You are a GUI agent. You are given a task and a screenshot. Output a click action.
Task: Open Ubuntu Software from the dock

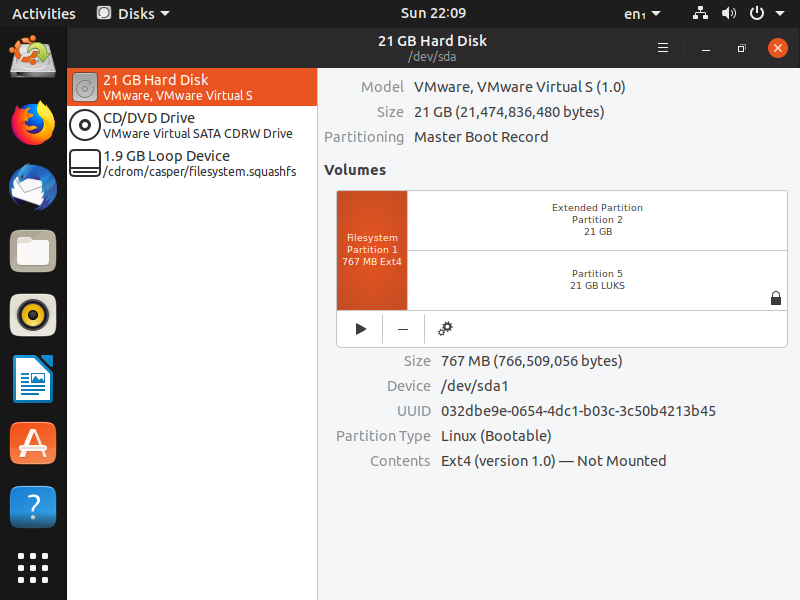click(33, 443)
